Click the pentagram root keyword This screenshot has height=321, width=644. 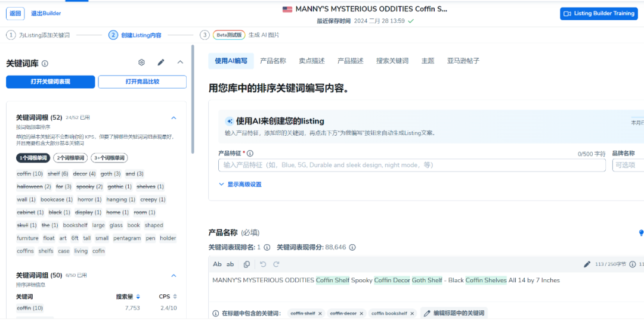point(128,238)
